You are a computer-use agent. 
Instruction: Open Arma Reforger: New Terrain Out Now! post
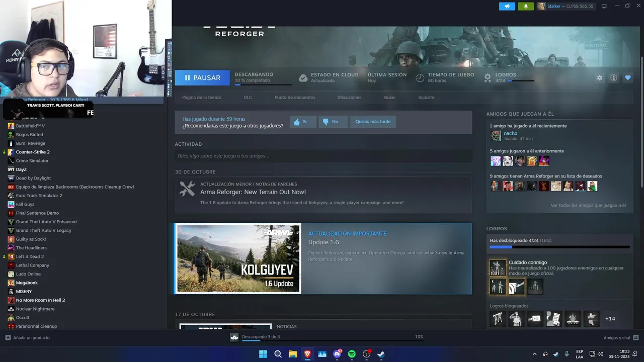(x=253, y=192)
